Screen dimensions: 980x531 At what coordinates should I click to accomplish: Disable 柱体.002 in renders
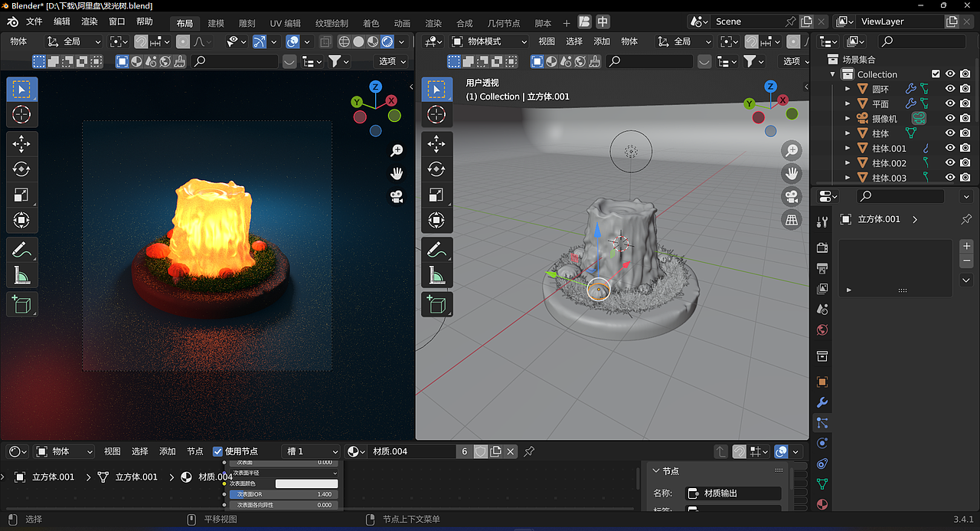[x=965, y=162]
